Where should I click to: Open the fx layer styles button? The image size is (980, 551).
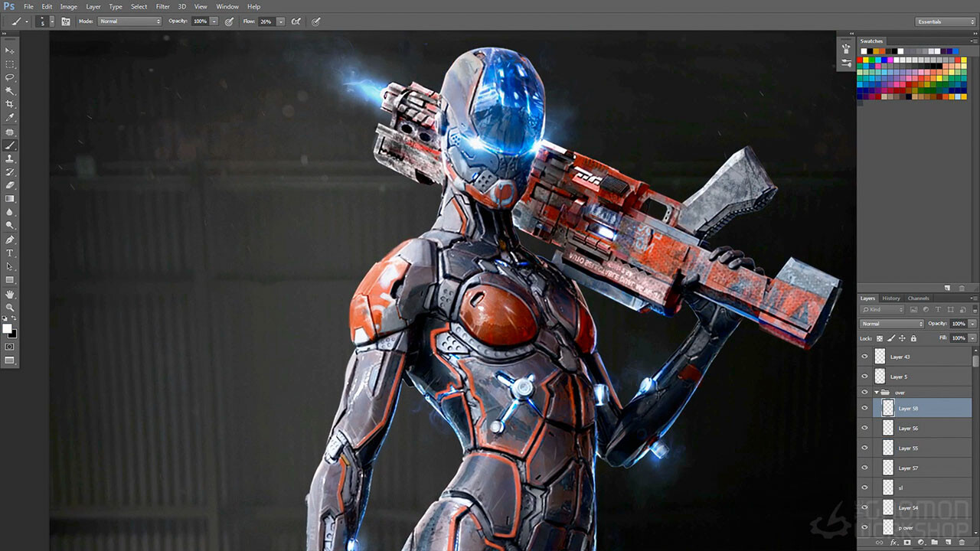click(x=893, y=542)
